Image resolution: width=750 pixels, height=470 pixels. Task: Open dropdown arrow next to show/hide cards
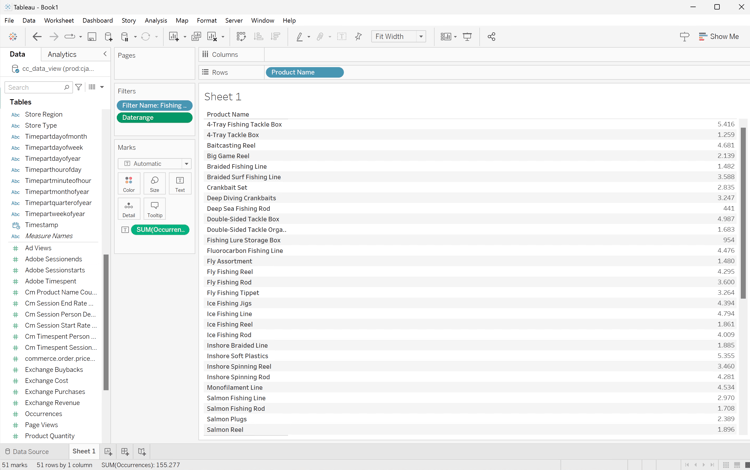coord(455,37)
